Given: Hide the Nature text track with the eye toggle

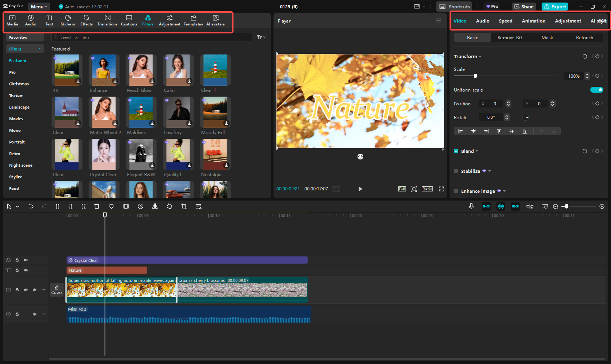Looking at the screenshot, I should [26, 270].
